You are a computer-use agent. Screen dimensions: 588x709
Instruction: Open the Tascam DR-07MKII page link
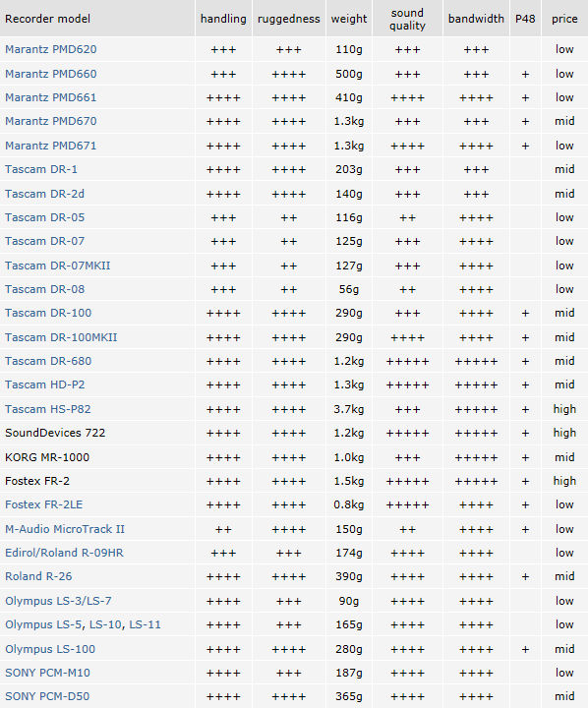57,266
